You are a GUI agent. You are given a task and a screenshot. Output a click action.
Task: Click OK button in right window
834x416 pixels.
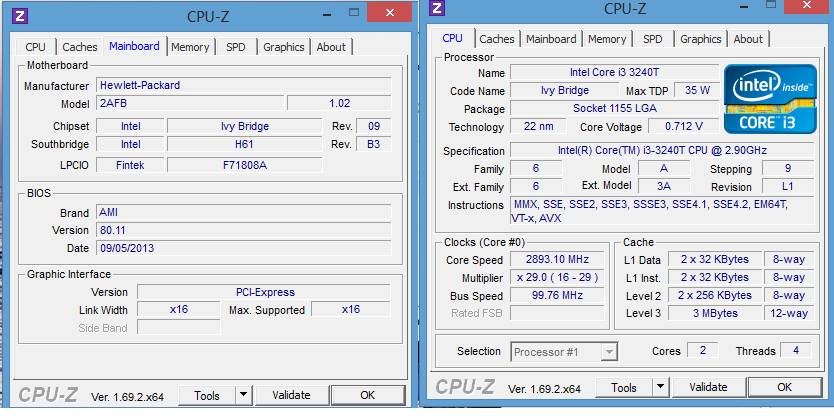click(x=785, y=387)
